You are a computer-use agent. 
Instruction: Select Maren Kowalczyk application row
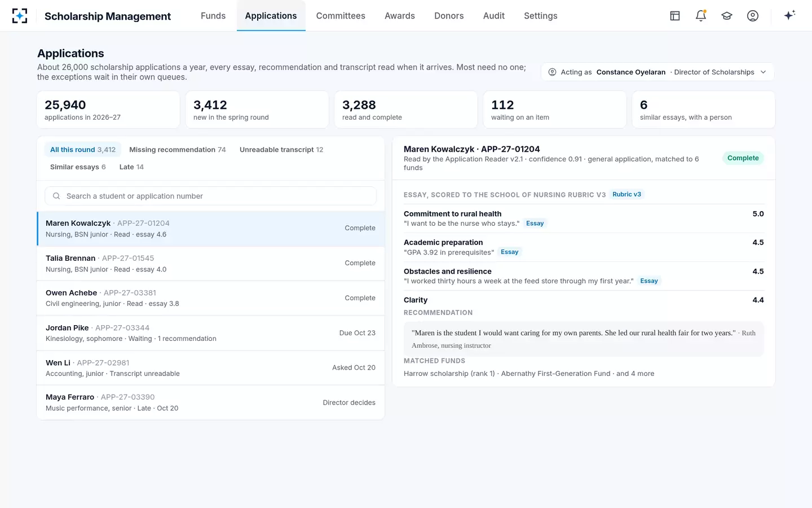210,229
